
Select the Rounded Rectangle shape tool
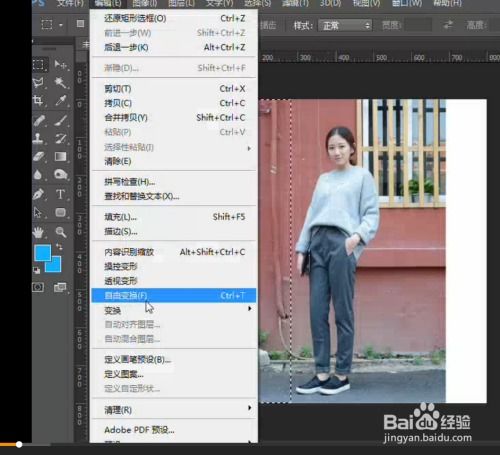[x=60, y=212]
